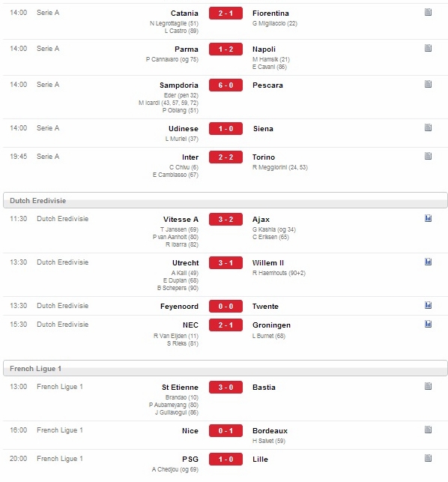448x482 pixels.
Task: Open stats icon for Feyenoord vs Twente
Action: pos(428,305)
